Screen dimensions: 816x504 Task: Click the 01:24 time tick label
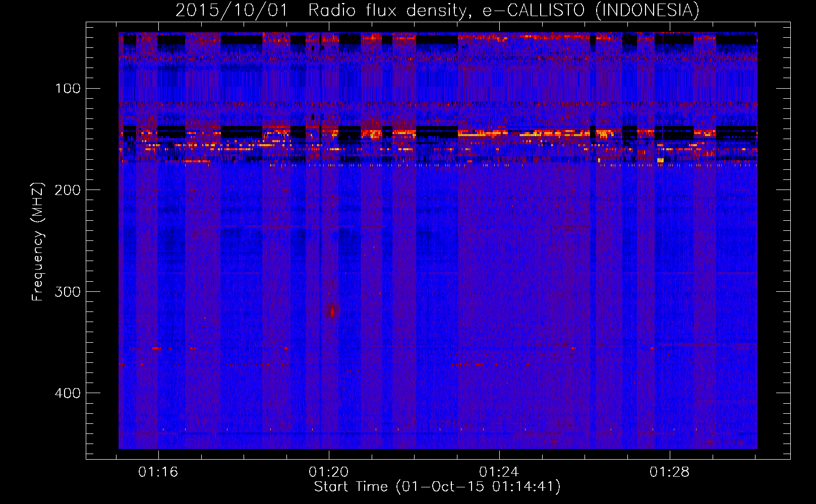tap(499, 472)
